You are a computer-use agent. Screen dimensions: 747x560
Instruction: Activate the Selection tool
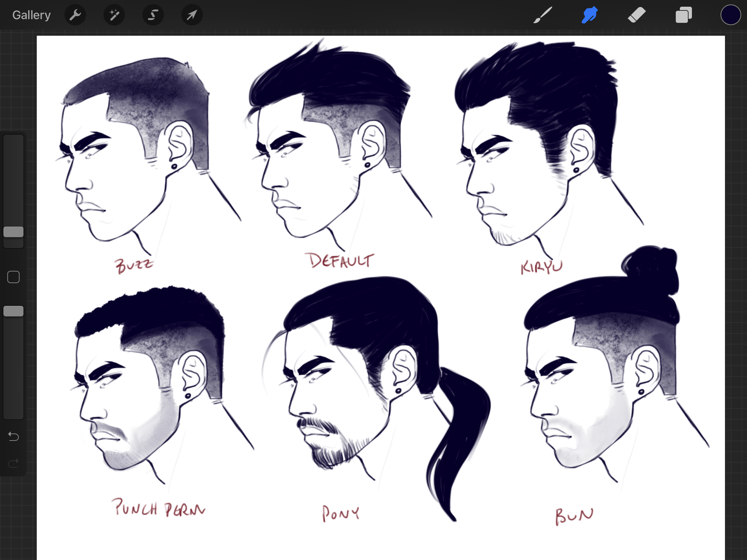pos(153,15)
